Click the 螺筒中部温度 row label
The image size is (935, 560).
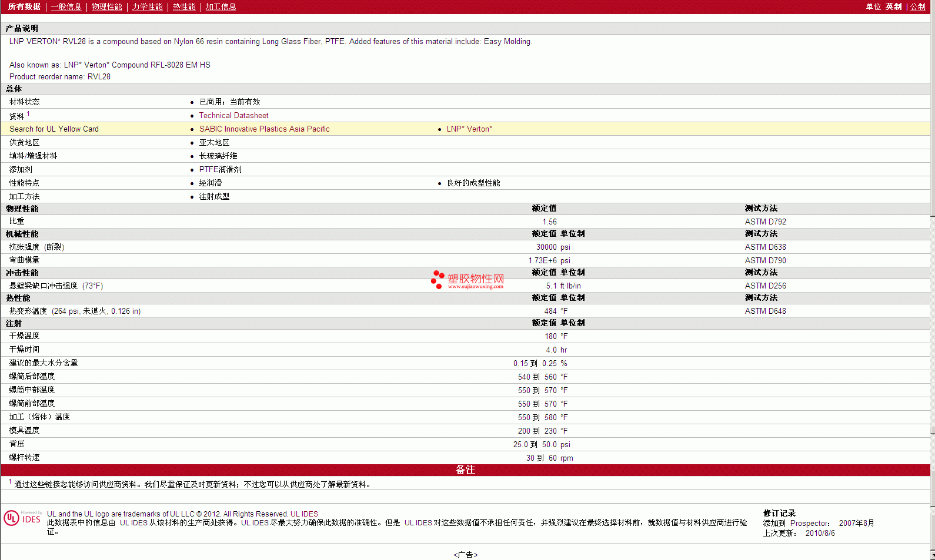(x=32, y=390)
